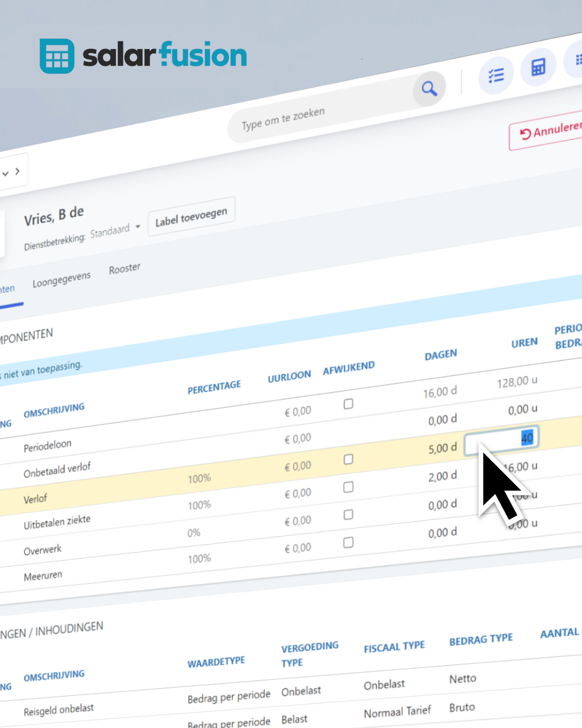Click the down chevron above employee name
Image resolution: width=582 pixels, height=728 pixels.
pyautogui.click(x=5, y=174)
